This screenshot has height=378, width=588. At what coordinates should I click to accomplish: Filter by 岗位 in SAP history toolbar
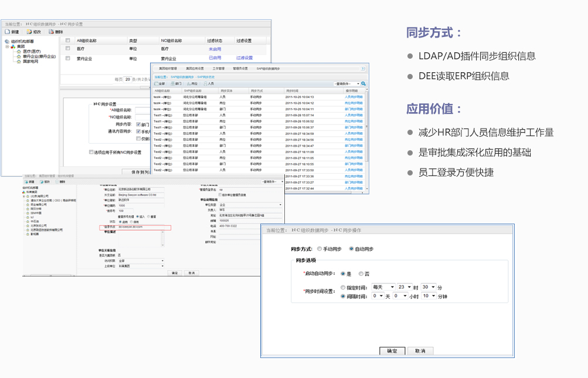coord(192,84)
